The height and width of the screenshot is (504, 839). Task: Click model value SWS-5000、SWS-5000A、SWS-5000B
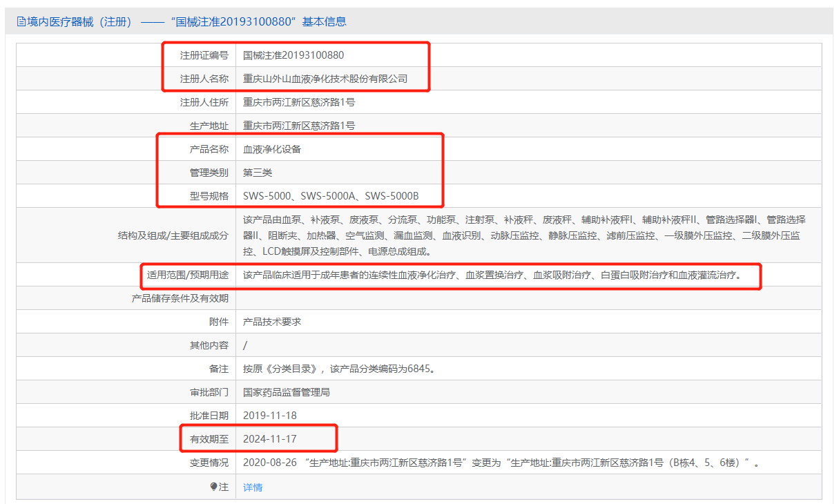tap(331, 196)
